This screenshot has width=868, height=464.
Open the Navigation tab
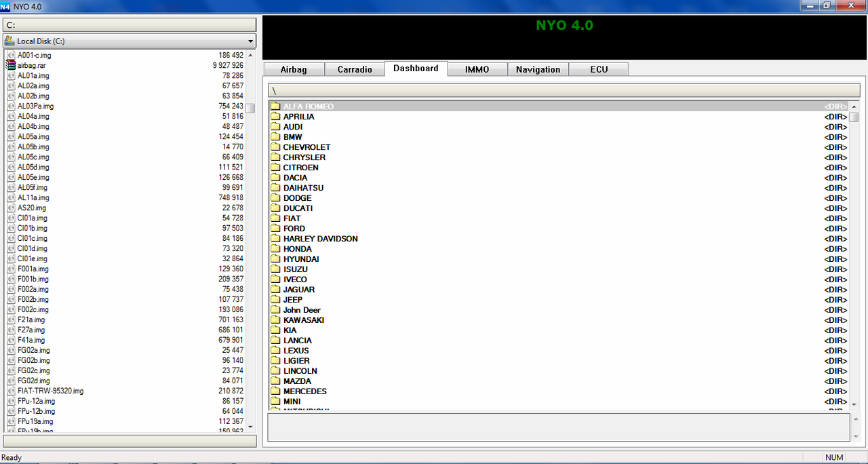(x=538, y=69)
